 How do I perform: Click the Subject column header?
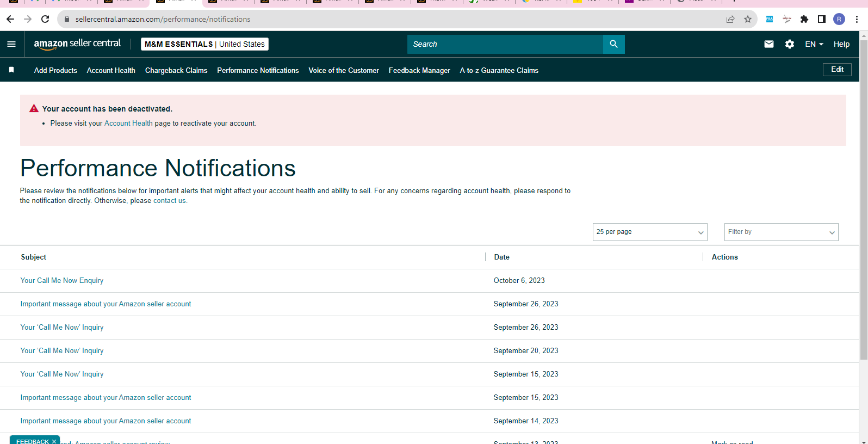34,257
